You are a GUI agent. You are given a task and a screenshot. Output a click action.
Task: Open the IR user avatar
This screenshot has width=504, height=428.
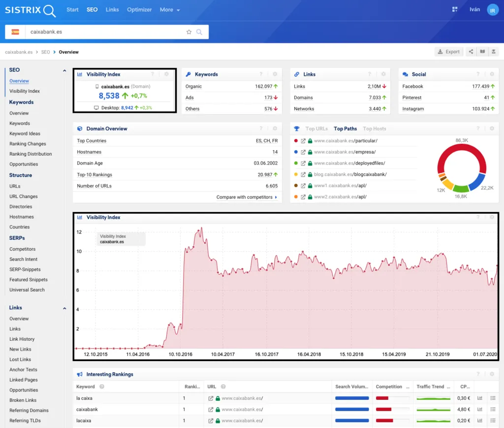492,10
